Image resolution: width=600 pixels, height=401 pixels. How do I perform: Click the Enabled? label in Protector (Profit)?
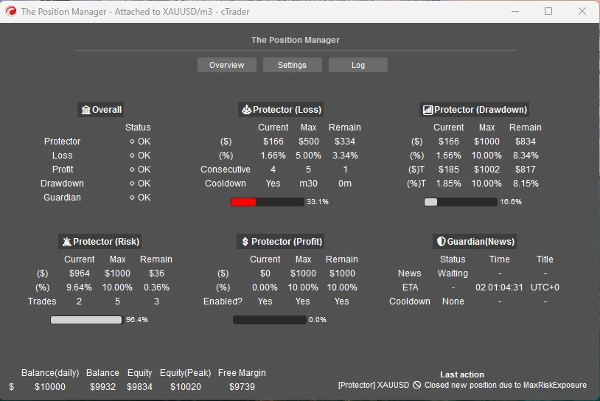point(223,302)
